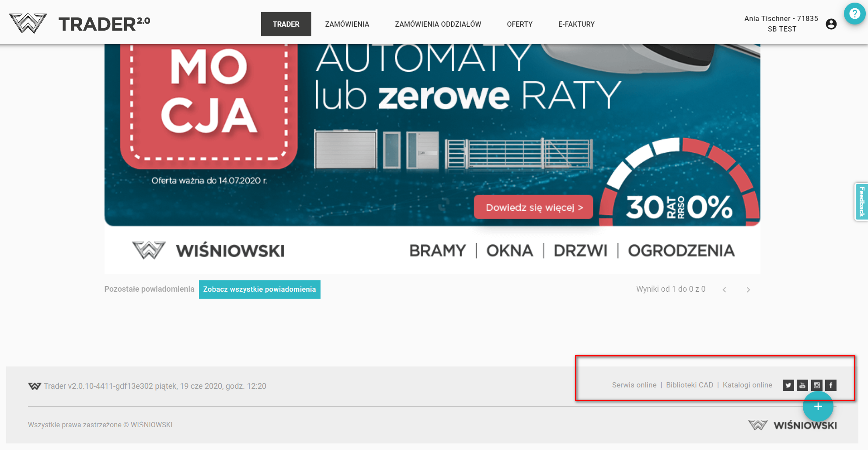The height and width of the screenshot is (450, 868).
Task: Open the Twitter icon in the footer
Action: click(x=788, y=385)
